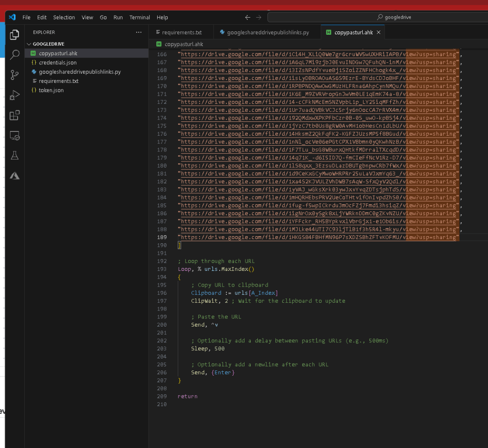Viewport: 488px width, 448px height.
Task: Go back using the left arrow
Action: coord(247,18)
